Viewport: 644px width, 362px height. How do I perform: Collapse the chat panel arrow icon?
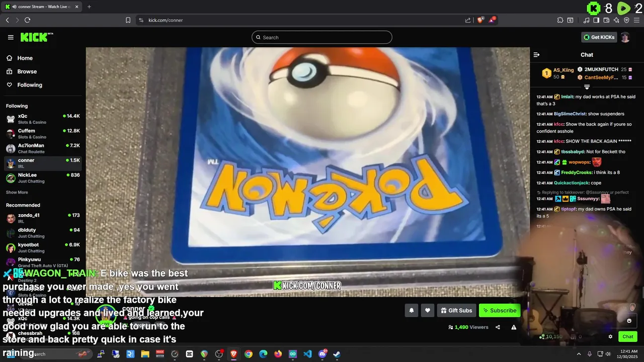[x=536, y=55]
